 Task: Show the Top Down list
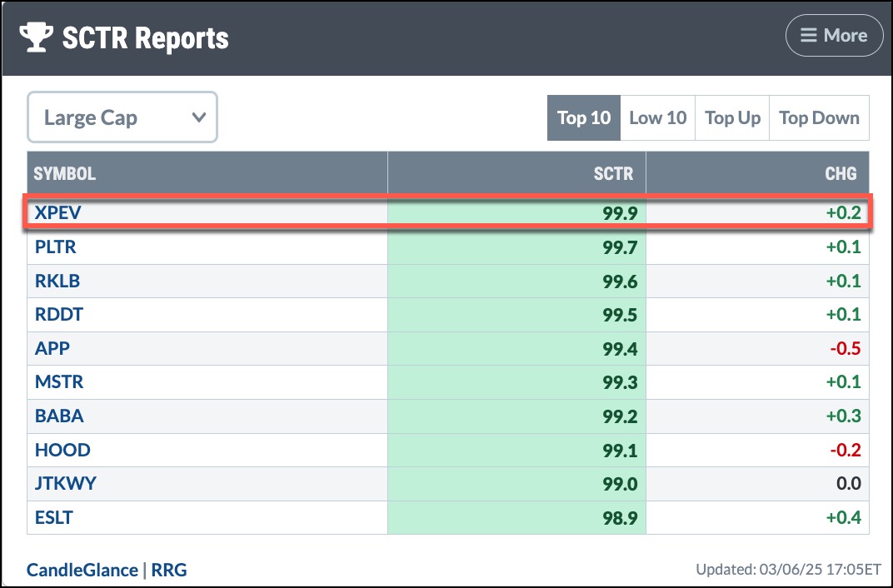pyautogui.click(x=819, y=117)
